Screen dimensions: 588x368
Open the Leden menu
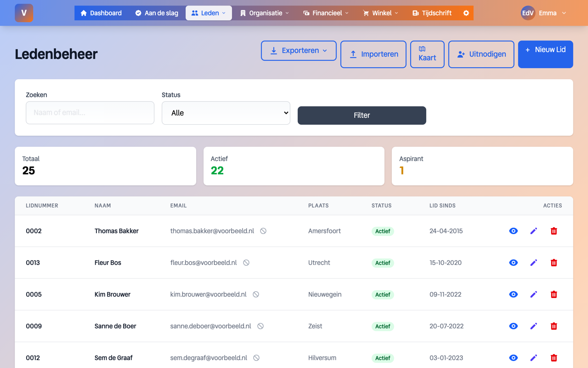(209, 13)
